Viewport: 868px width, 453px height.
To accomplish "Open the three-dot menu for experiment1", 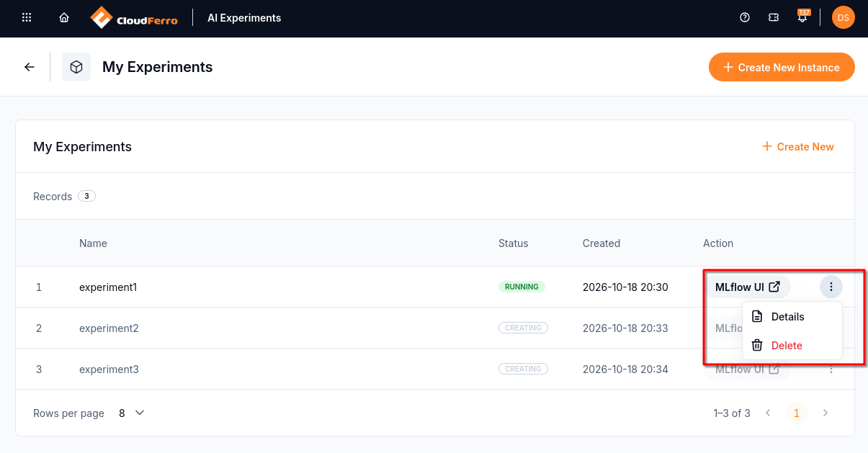I will [x=831, y=287].
